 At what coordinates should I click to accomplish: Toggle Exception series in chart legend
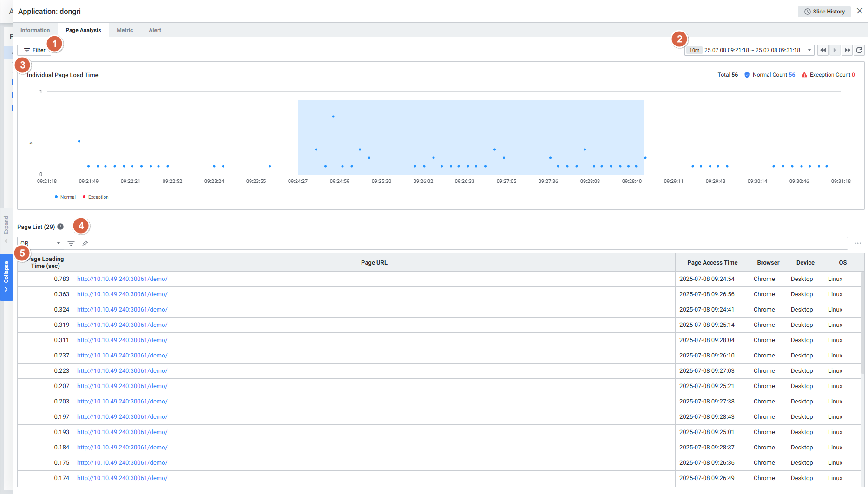(x=96, y=197)
